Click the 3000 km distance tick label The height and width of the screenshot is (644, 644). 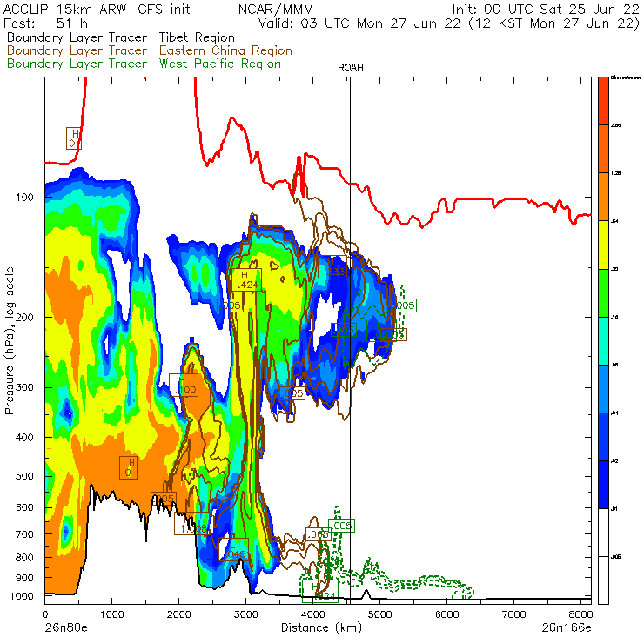pos(245,614)
